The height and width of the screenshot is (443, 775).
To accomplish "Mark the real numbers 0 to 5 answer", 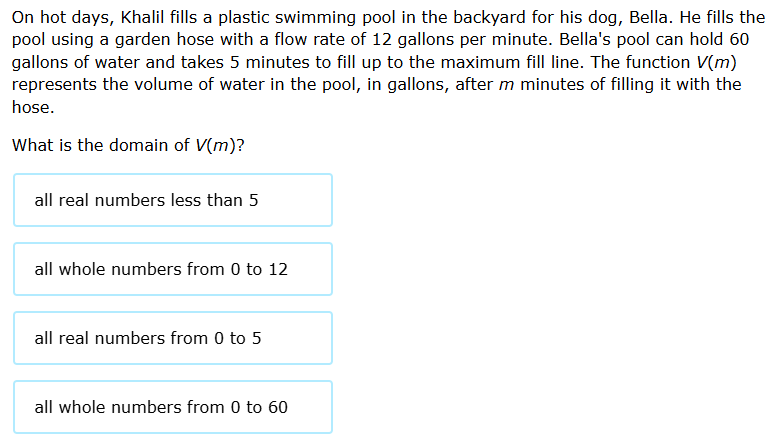I will point(173,338).
